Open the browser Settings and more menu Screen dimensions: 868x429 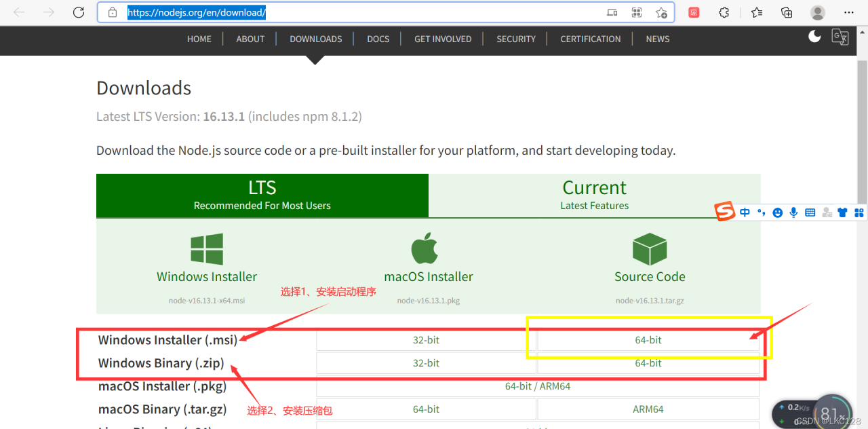(x=849, y=12)
